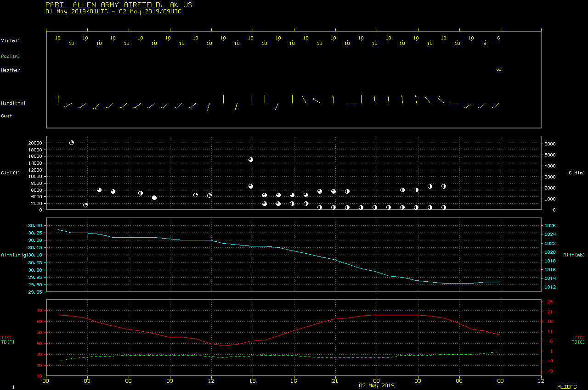Click the horizontal wind barb near 22 UTC
This screenshot has width=588, height=390.
point(351,103)
